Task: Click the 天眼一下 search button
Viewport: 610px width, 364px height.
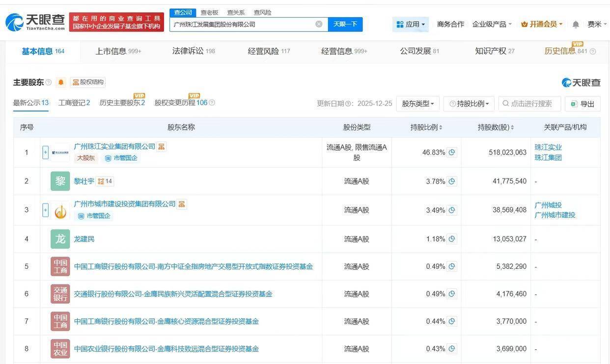Action: (x=345, y=24)
